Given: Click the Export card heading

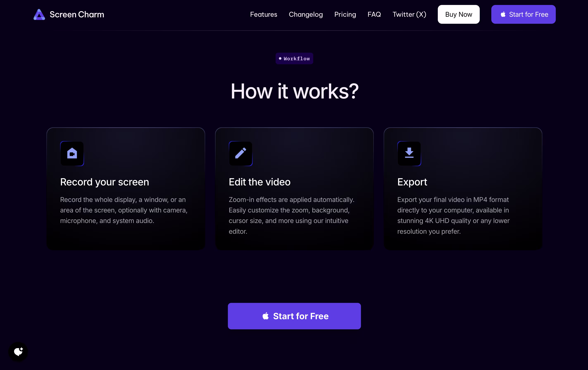Looking at the screenshot, I should click(x=412, y=182).
